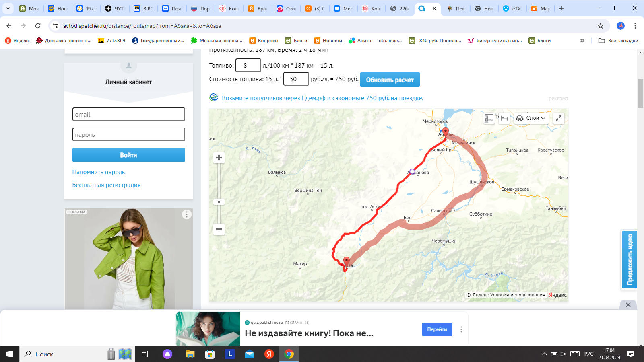Click the map zoom slider handle
The width and height of the screenshot is (644, 362).
(x=219, y=202)
